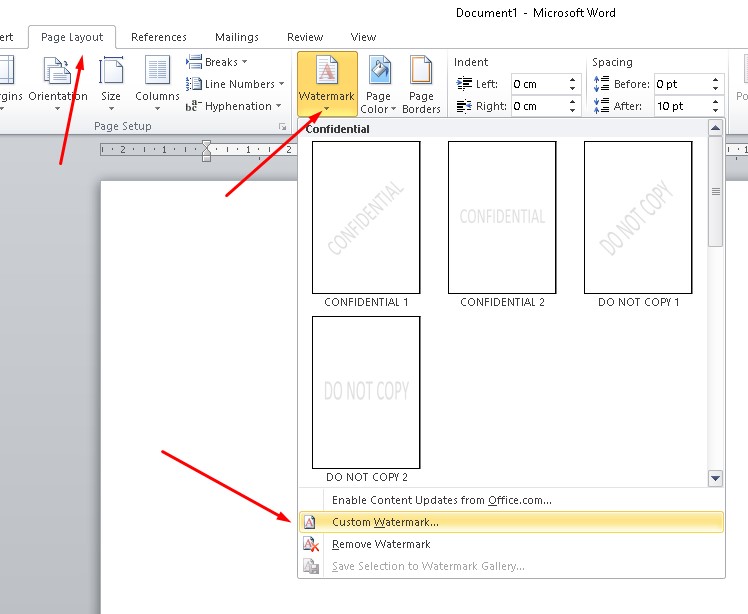Decrease Indent Right with down arrow
The height and width of the screenshot is (614, 748).
point(572,111)
